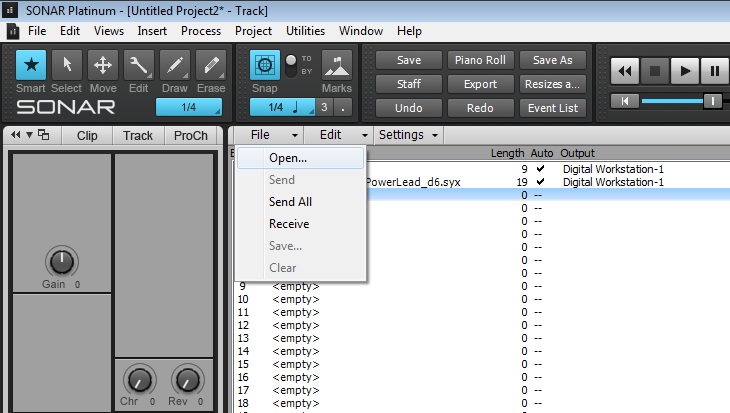730x413 pixels.
Task: Click the inspector dock window icon
Action: tap(44, 135)
